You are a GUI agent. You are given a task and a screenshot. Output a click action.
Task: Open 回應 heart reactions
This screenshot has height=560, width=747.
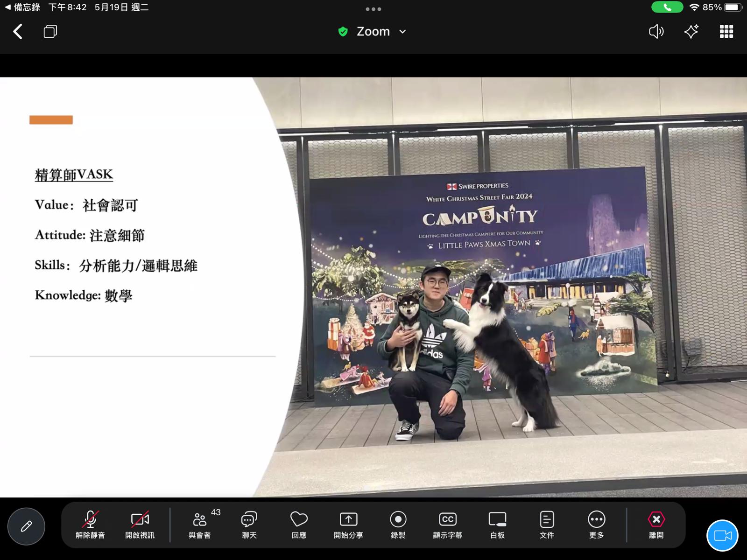pyautogui.click(x=299, y=525)
